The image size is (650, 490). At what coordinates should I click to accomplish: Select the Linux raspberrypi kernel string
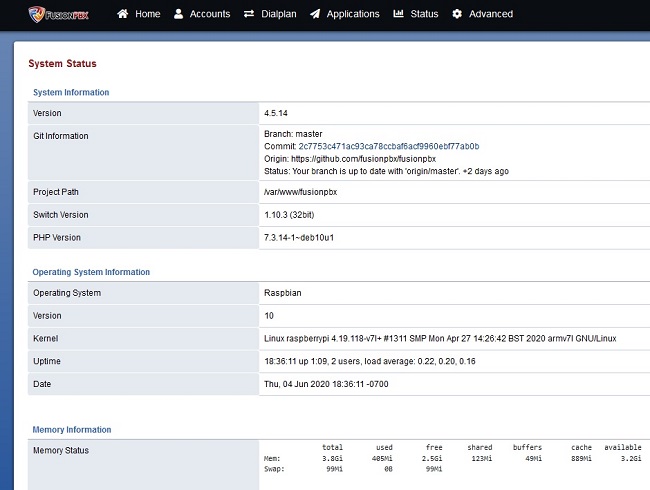point(440,338)
